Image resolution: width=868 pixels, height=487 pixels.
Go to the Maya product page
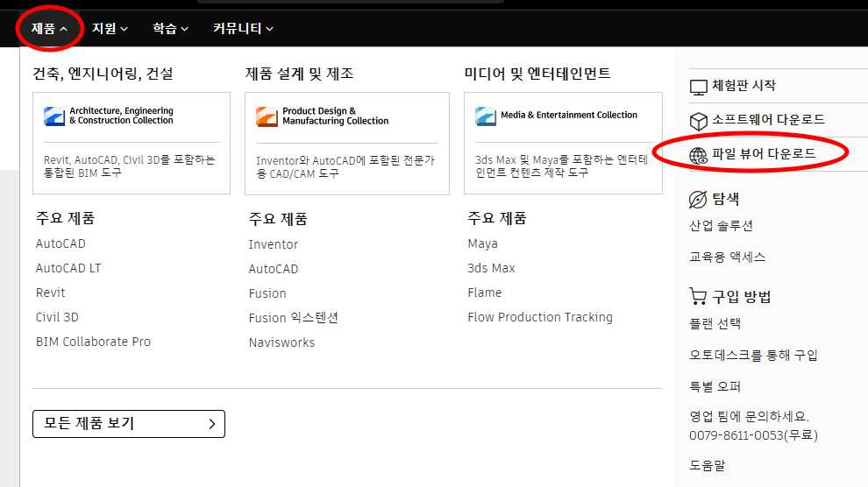(482, 243)
